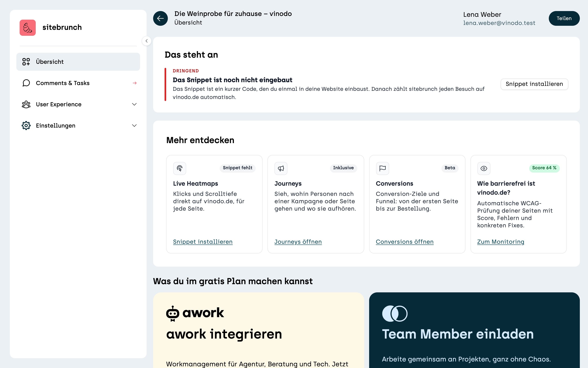This screenshot has height=368, width=588.
Task: Click the 'Das Snippet ist noch nicht eingebaut' heading
Action: (x=232, y=80)
